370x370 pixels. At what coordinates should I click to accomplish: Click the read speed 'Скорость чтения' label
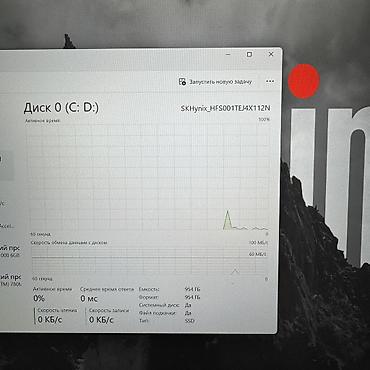57,310
